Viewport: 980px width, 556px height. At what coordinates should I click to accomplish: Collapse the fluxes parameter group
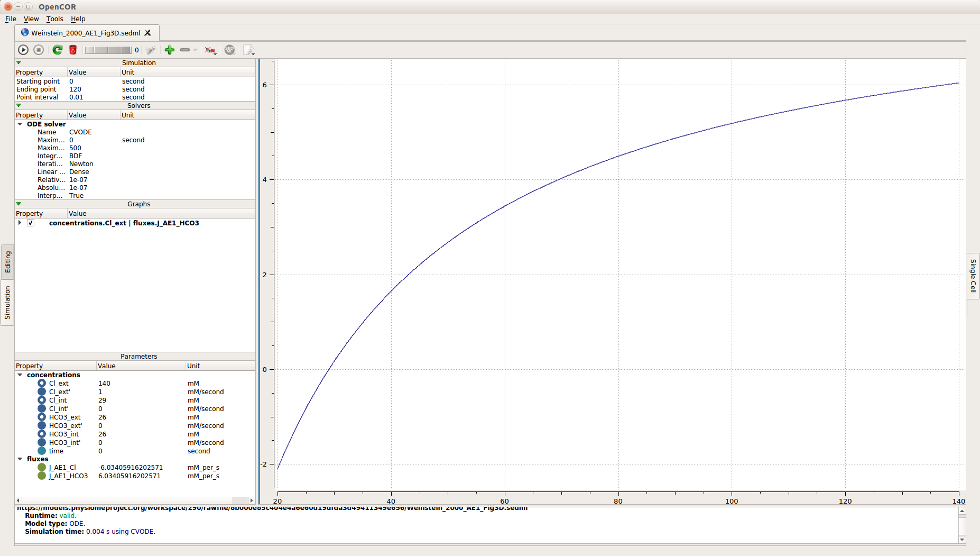pyautogui.click(x=20, y=459)
